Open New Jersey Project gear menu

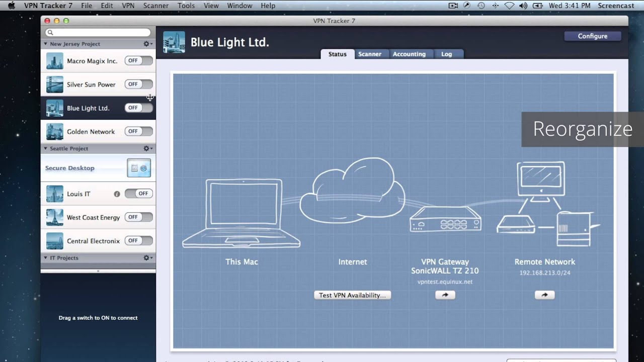(148, 44)
